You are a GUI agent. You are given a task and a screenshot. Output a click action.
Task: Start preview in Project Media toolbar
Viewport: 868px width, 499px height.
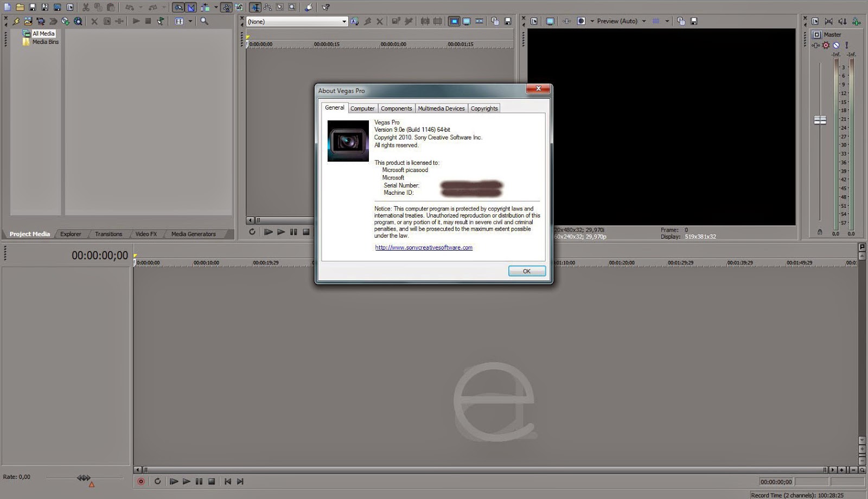pos(136,21)
